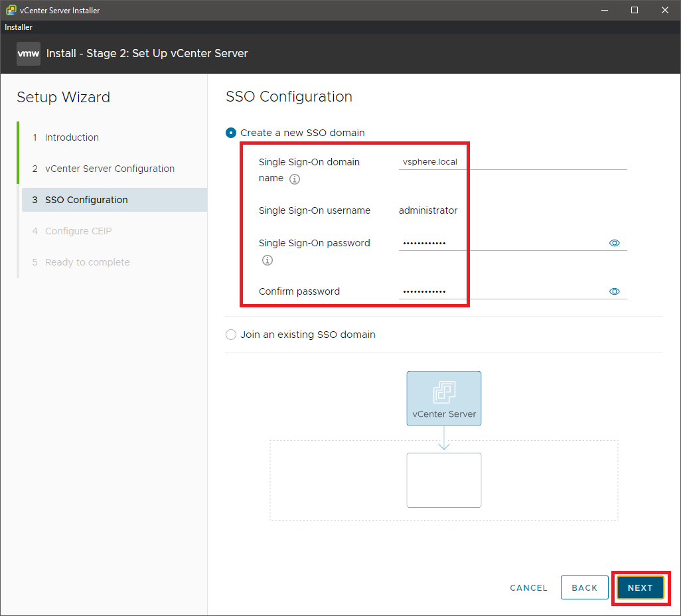Screen dimensions: 681x616
Task: Show the Single Sign-On password with eye icon
Action: coord(614,243)
